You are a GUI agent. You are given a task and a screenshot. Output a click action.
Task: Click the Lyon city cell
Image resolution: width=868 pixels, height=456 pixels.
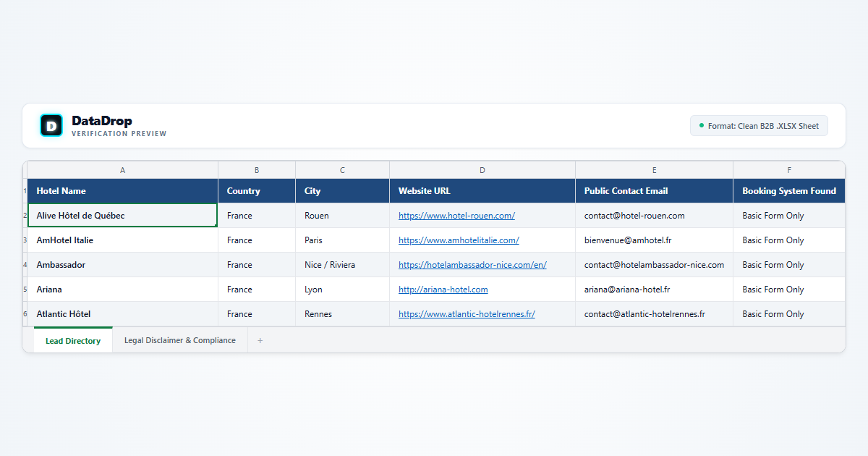[343, 290]
